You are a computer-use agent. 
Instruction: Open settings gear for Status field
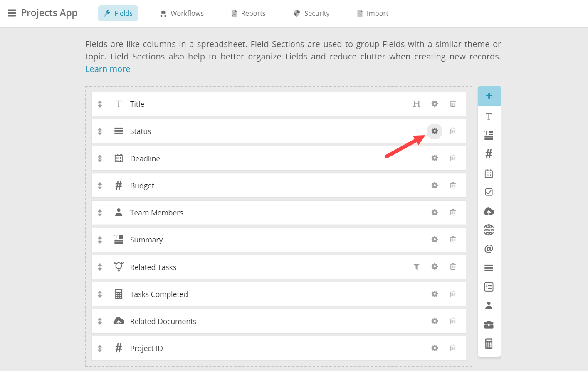coord(435,131)
